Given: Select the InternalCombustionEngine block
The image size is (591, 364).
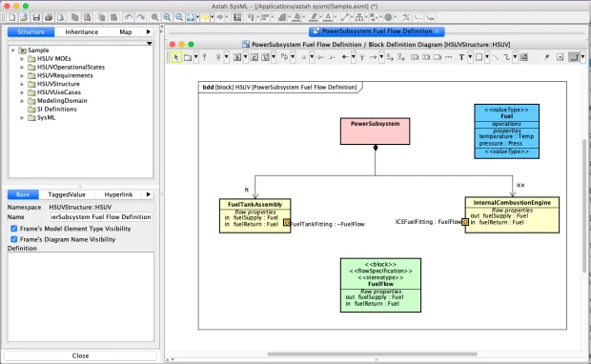Looking at the screenshot, I should (512, 214).
